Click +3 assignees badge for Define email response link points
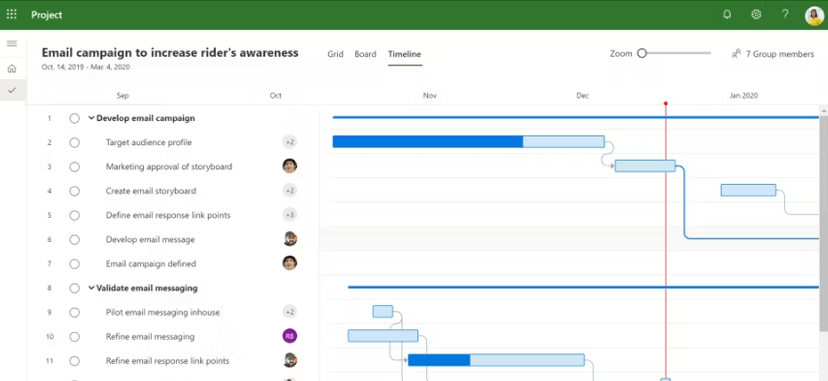 pos(289,215)
